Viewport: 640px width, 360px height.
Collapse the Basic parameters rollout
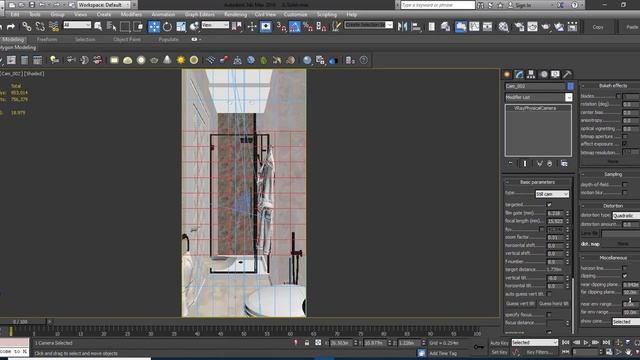click(x=537, y=182)
